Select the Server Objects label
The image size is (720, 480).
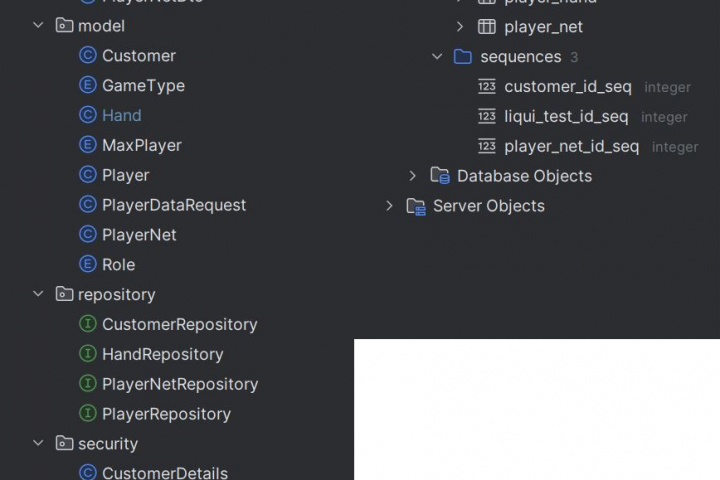pos(489,206)
